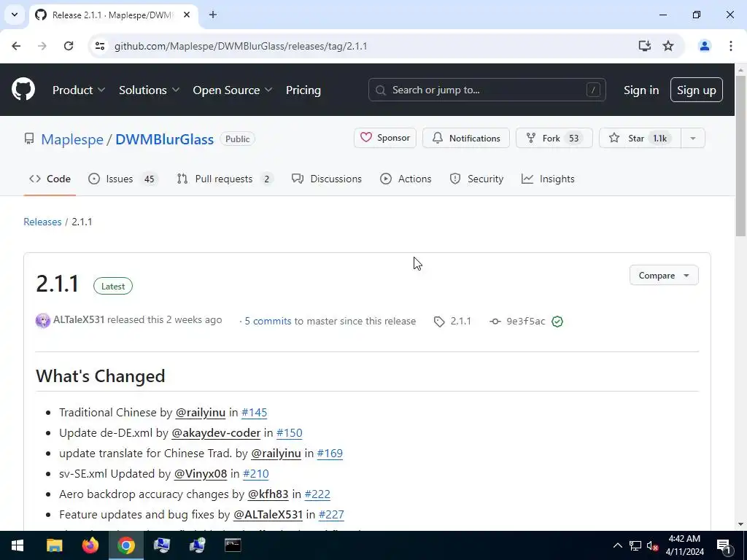747x560 pixels.
Task: Click the green verified check icon
Action: coord(557,322)
